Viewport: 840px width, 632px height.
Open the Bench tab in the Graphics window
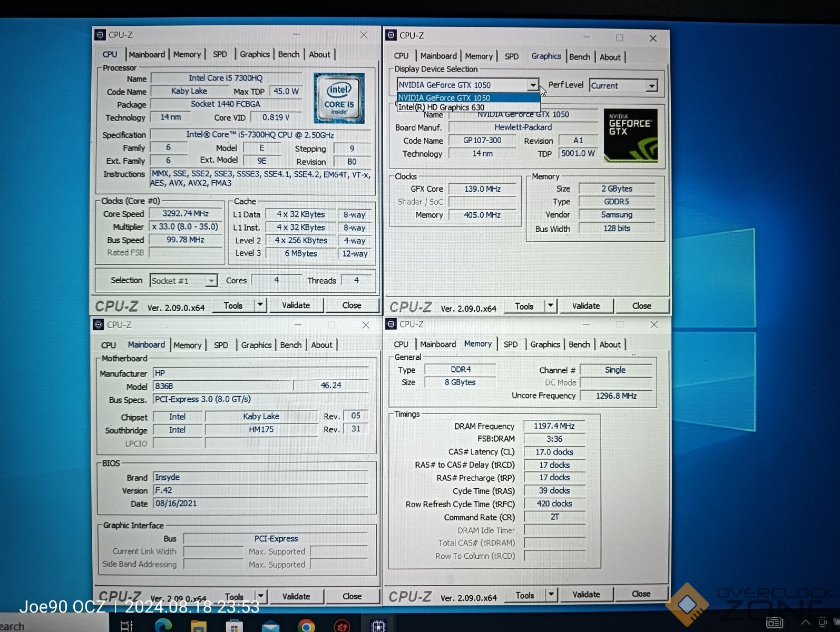pyautogui.click(x=580, y=57)
